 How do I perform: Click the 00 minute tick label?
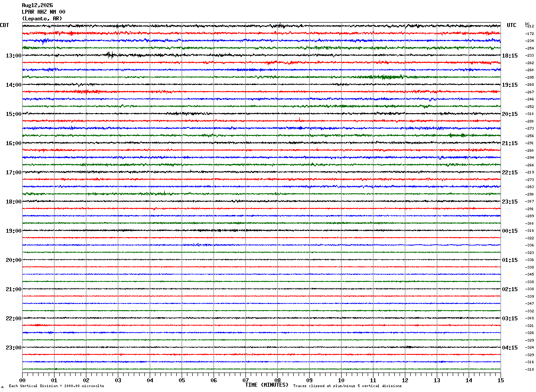click(x=22, y=380)
